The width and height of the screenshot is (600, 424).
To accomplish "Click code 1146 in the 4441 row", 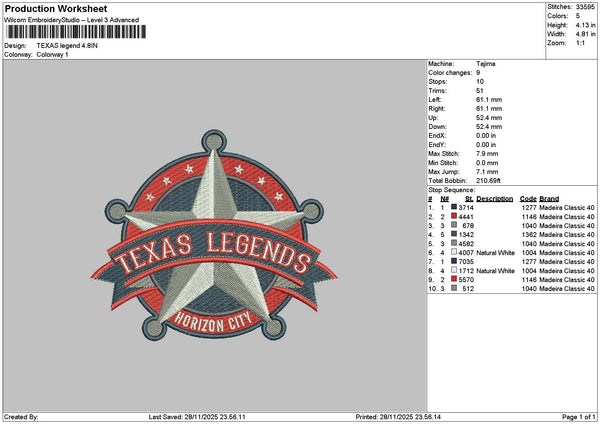I will (529, 217).
